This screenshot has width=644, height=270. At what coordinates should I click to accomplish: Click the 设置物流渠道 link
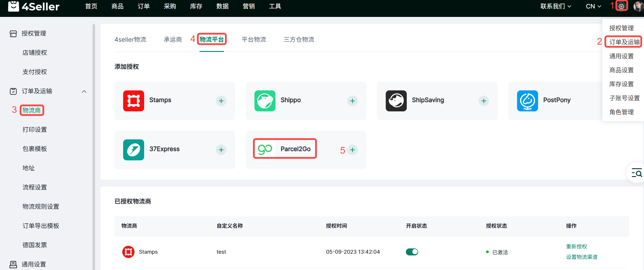coord(582,257)
